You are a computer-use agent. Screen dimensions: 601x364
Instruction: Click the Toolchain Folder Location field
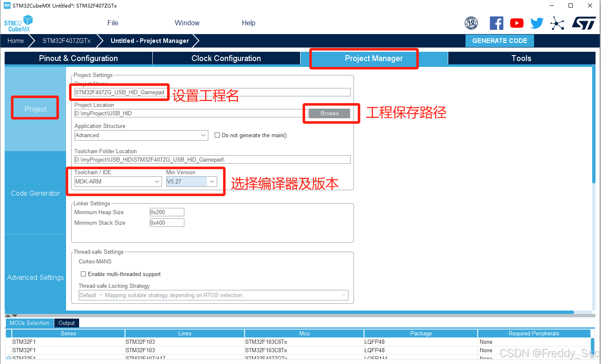(212, 159)
